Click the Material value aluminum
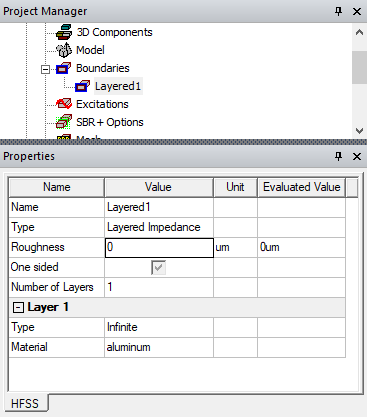This screenshot has width=367, height=417. click(x=159, y=347)
